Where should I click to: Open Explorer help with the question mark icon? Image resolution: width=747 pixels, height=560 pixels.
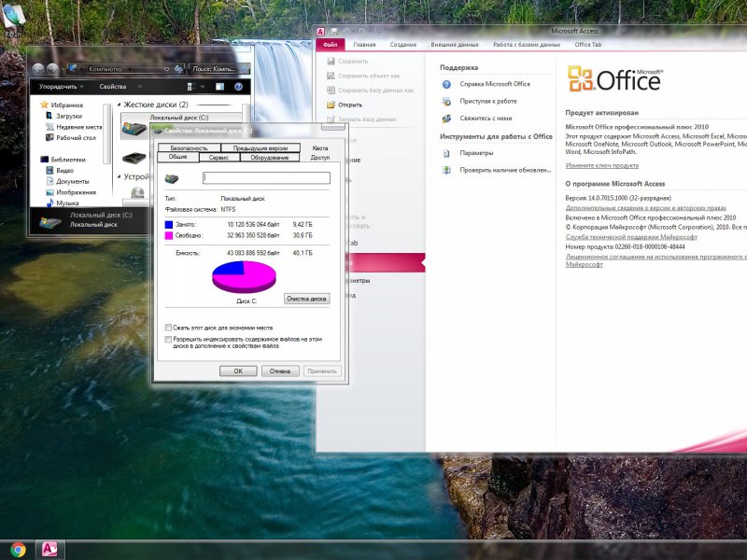point(239,87)
